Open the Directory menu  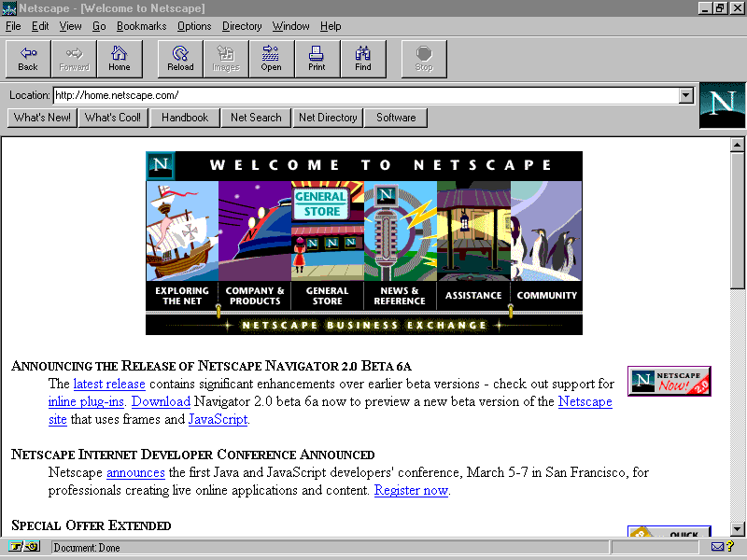pos(242,26)
